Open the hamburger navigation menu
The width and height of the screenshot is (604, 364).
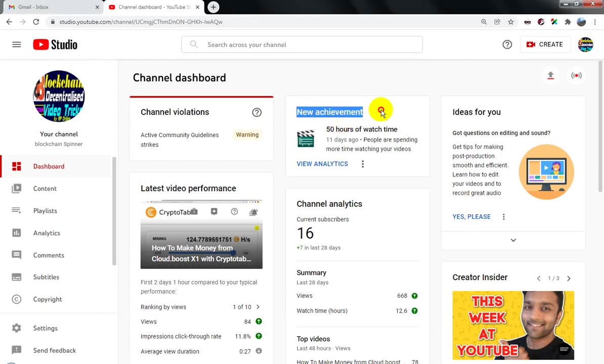17,44
